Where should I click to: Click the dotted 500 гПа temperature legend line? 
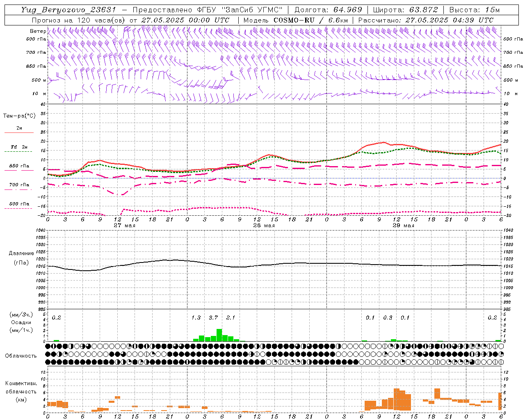(18, 208)
